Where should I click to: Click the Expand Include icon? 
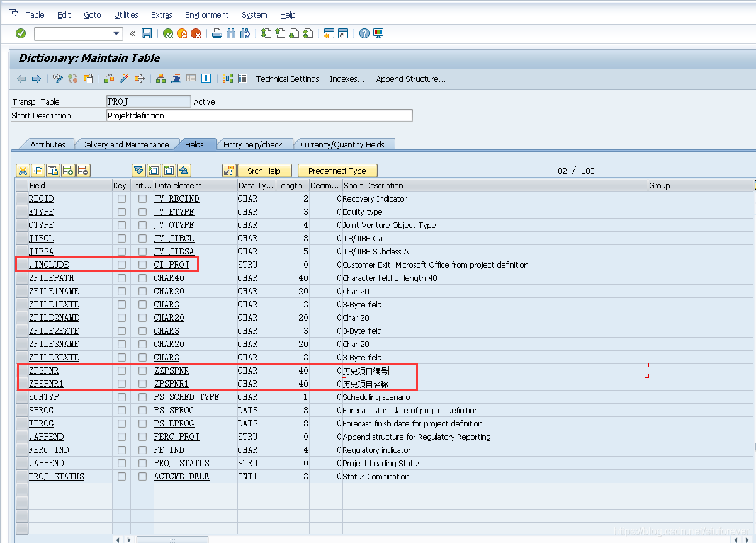coord(154,170)
